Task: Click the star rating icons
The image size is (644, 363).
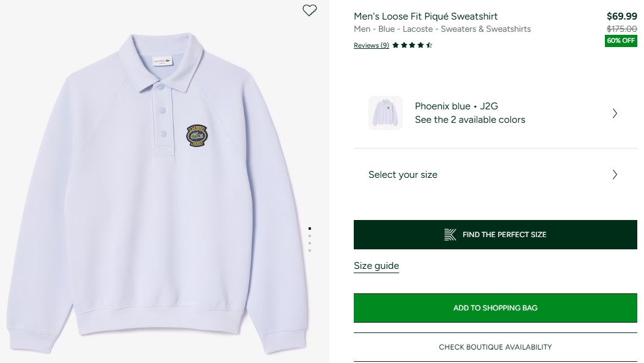Action: [x=412, y=45]
